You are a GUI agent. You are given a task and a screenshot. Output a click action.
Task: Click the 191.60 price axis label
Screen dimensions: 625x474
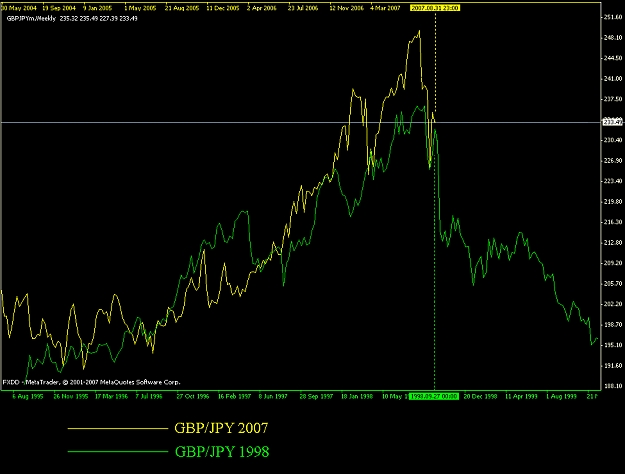613,366
